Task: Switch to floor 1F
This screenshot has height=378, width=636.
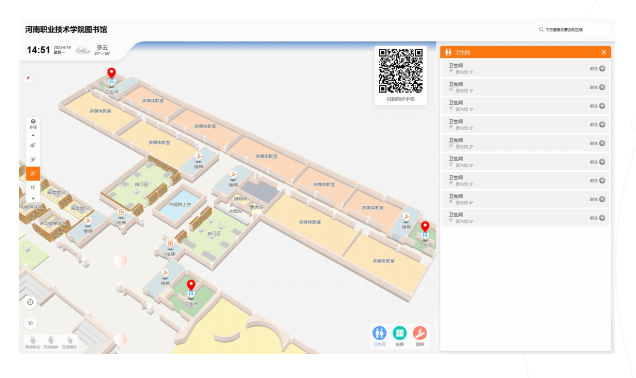Action: [x=33, y=187]
